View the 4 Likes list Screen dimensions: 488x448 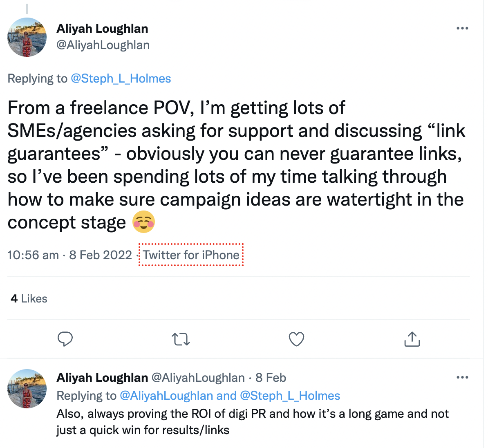[29, 299]
